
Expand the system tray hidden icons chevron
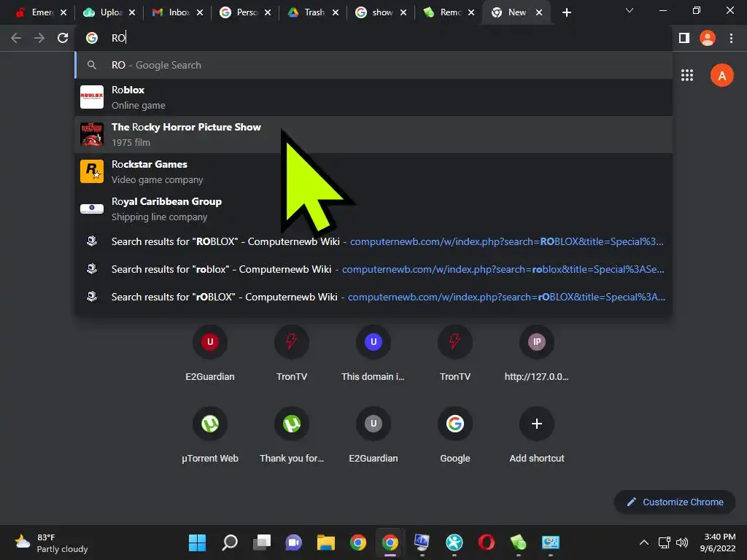643,542
